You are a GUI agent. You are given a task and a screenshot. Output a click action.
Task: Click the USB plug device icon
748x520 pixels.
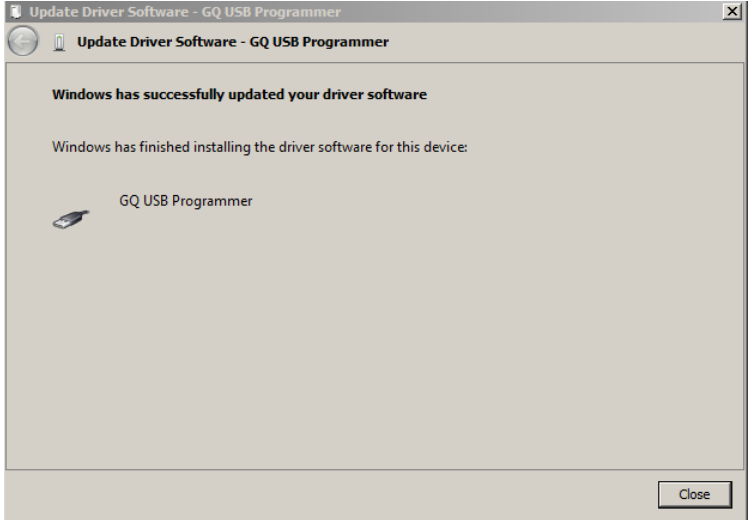point(71,219)
